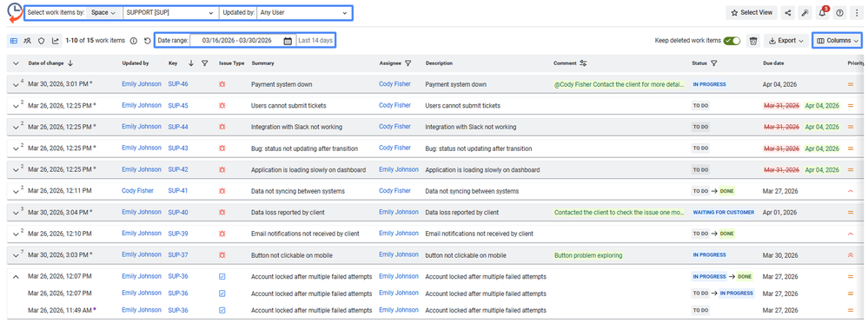Click the WAITING FOR CUSTOMER status badge
The height and width of the screenshot is (323, 868).
(724, 213)
